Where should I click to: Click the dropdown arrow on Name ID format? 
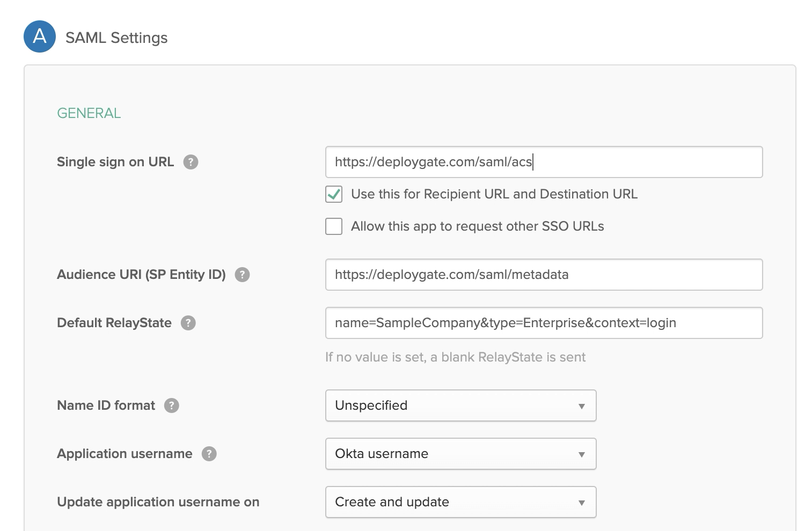(581, 406)
